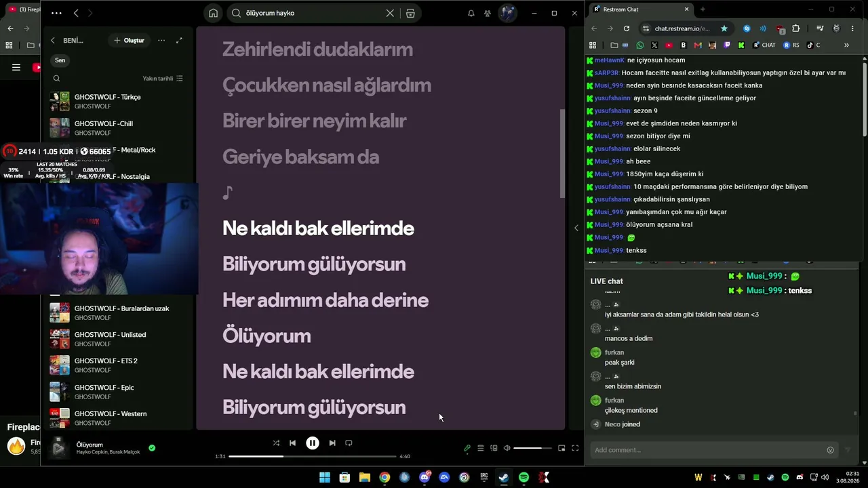
Task: Open the Spotify mini player
Action: point(561,448)
